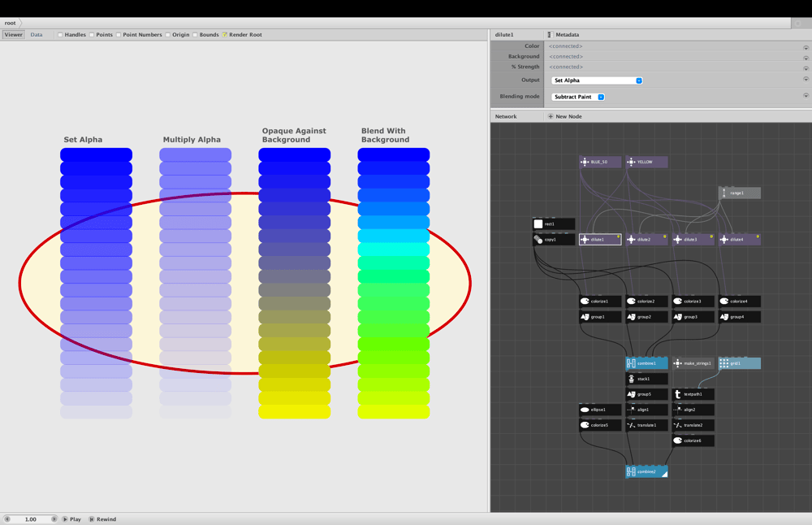
Task: Select the range1 node
Action: [740, 193]
